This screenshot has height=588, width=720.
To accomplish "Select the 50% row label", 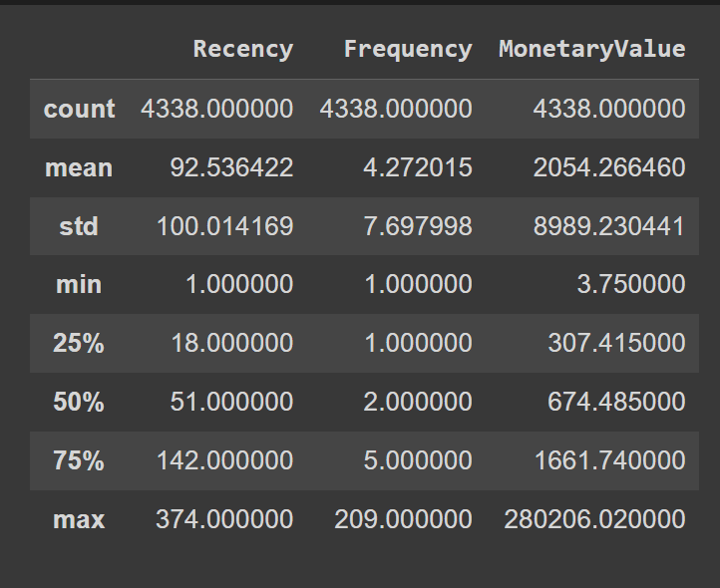I will point(79,402).
